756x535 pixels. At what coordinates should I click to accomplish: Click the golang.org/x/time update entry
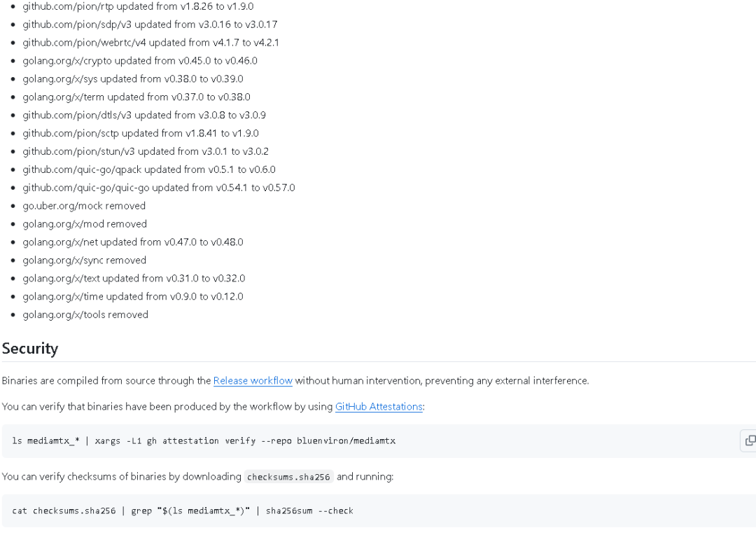(x=133, y=296)
